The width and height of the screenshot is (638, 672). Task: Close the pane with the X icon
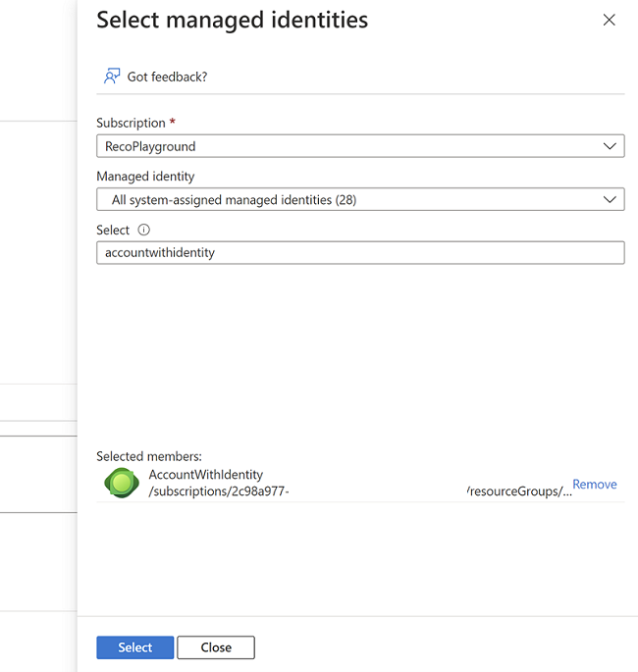click(609, 21)
